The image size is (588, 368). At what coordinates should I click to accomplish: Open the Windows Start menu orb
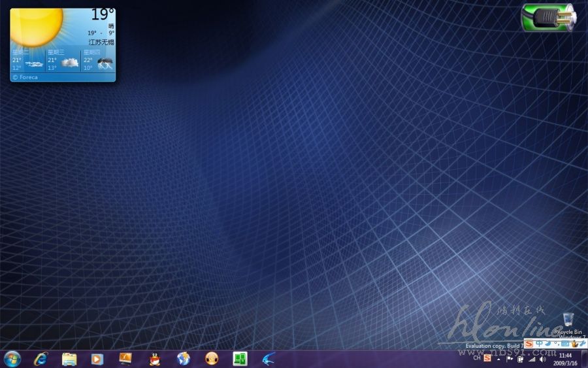coord(12,358)
